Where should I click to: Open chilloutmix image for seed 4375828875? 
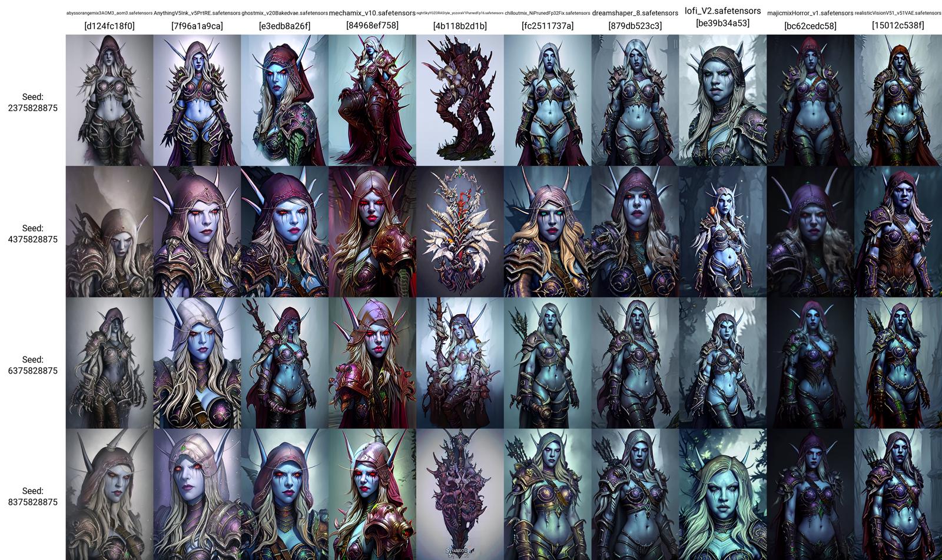548,231
